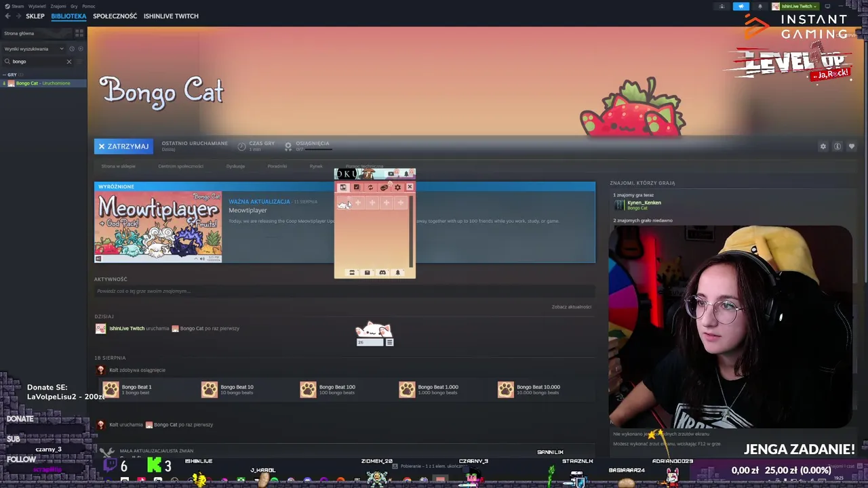Open the shop icon at Bongo Cat bottom
Image resolution: width=868 pixels, height=488 pixels.
(351, 272)
